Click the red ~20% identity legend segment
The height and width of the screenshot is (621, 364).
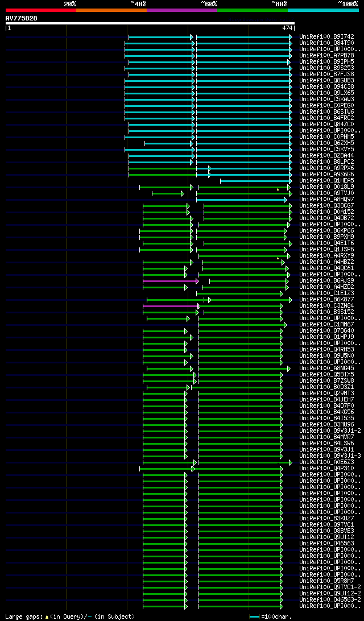point(41,10)
